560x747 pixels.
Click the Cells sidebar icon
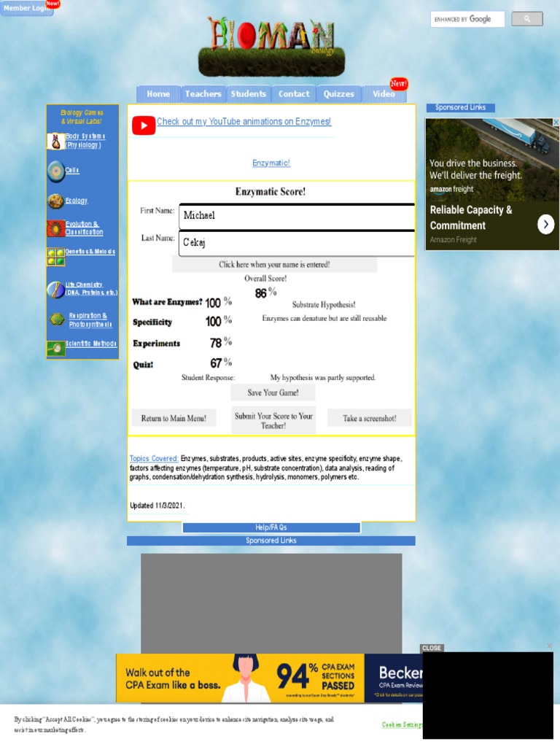pos(55,171)
